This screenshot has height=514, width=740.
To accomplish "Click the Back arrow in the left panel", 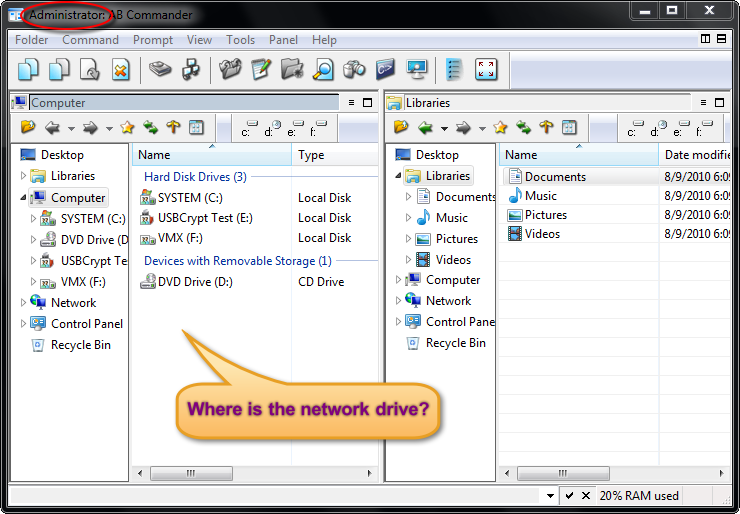I will [52, 127].
